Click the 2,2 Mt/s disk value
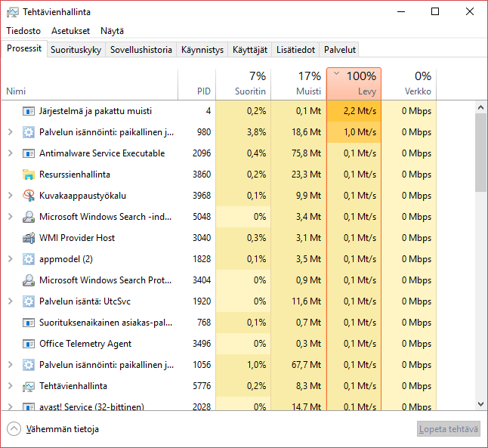This screenshot has height=448, width=488. [360, 111]
